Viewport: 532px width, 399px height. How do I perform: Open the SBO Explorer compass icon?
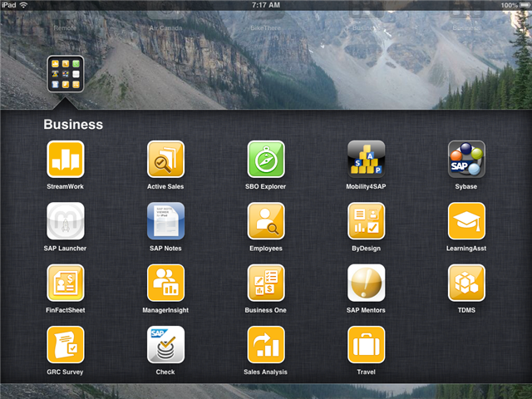click(x=266, y=159)
